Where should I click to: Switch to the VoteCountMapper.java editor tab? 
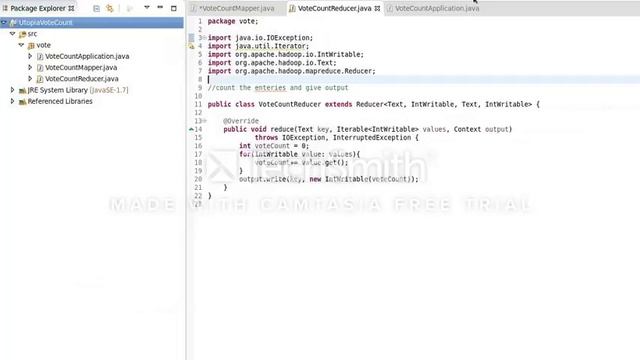click(237, 8)
